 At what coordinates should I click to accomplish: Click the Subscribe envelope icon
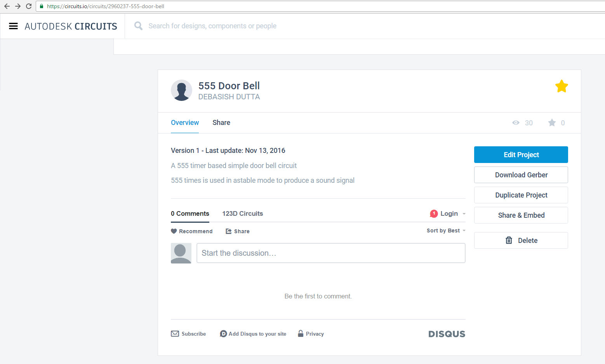(175, 334)
